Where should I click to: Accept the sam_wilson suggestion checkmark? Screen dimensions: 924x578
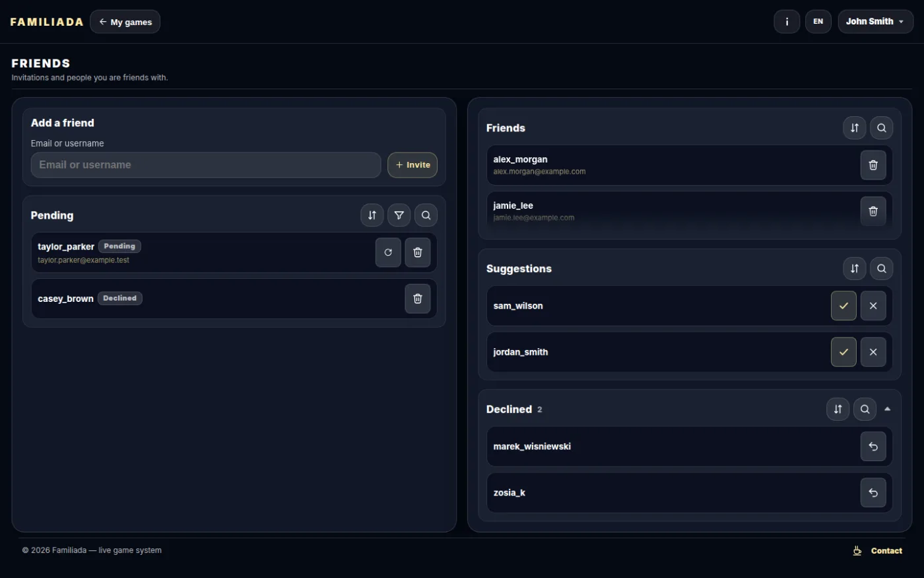[843, 306]
